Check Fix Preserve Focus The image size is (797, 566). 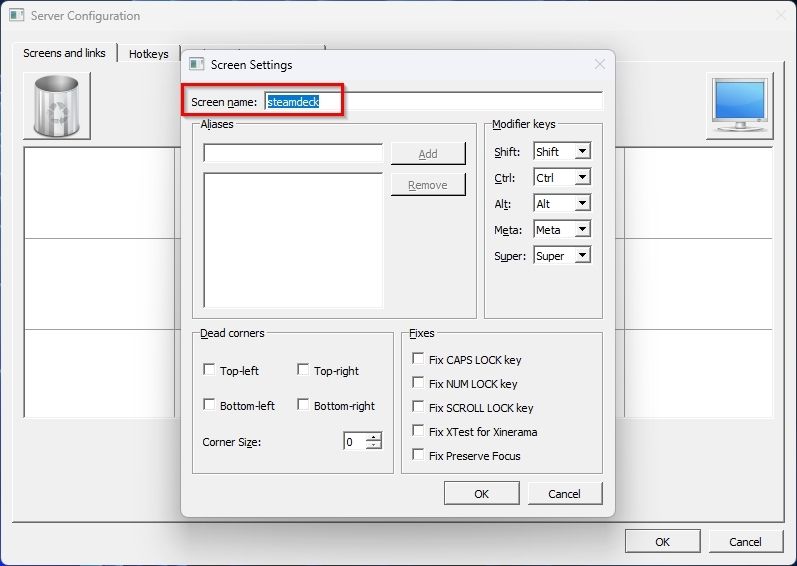[x=418, y=455]
